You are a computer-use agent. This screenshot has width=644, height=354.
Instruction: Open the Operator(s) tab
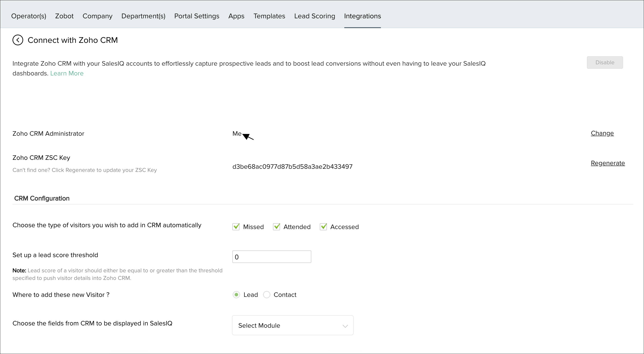click(x=29, y=16)
